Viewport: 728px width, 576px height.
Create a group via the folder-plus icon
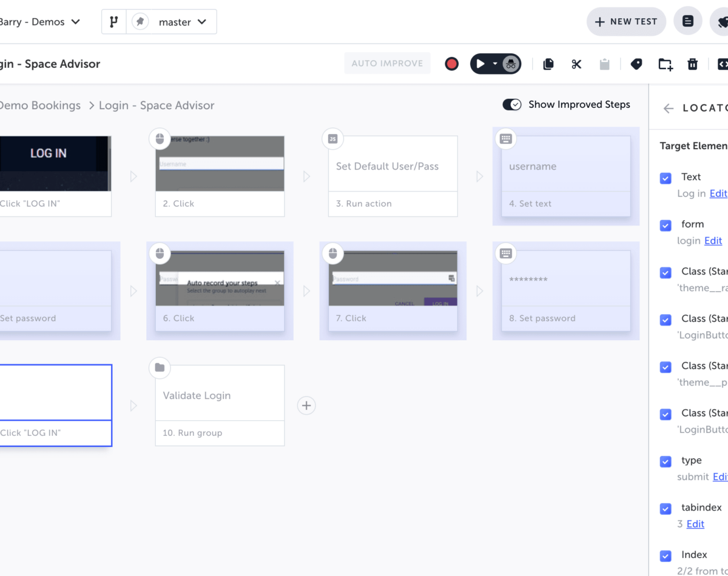click(664, 64)
